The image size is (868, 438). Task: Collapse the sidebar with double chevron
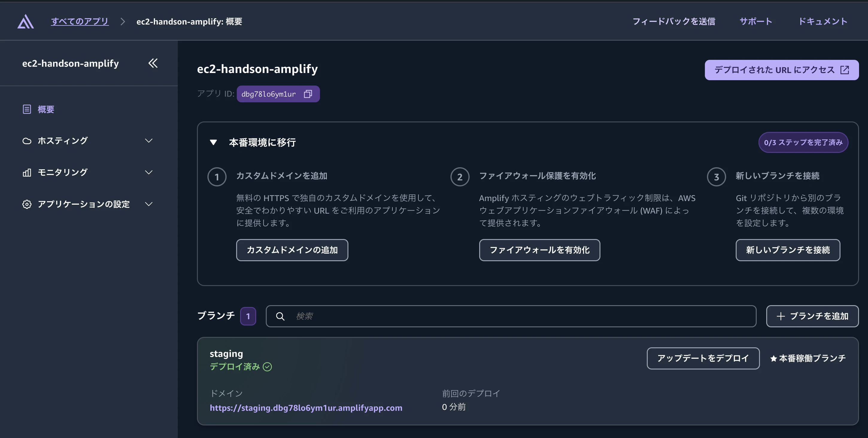pos(153,63)
